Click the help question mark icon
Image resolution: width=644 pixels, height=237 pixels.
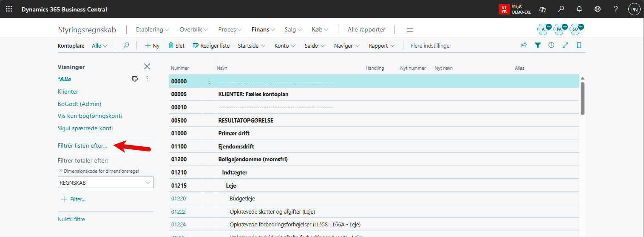[616, 9]
